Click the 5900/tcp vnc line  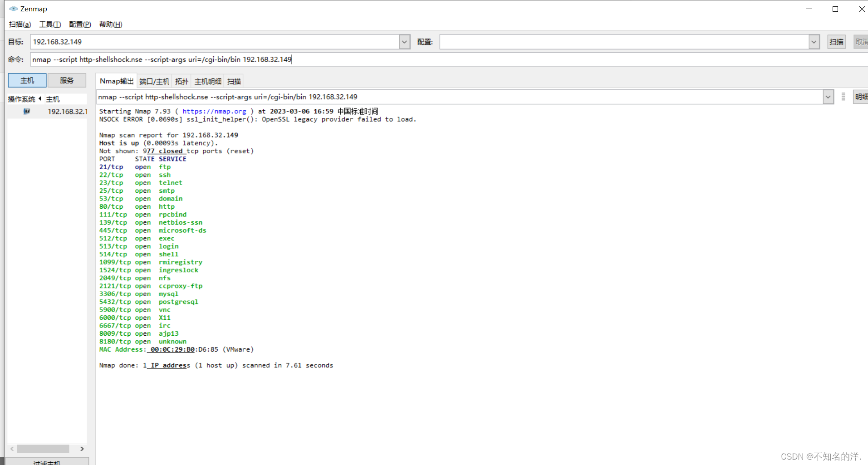pyautogui.click(x=135, y=310)
